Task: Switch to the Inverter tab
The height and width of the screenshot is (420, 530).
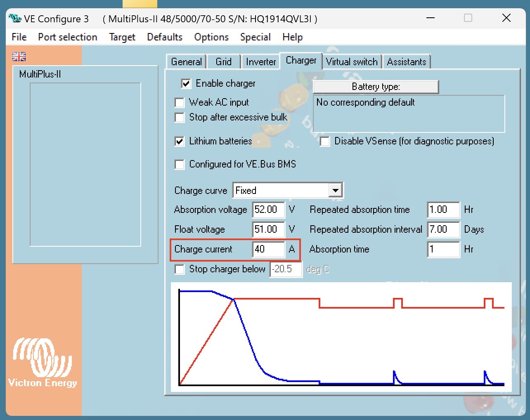Action: 261,62
